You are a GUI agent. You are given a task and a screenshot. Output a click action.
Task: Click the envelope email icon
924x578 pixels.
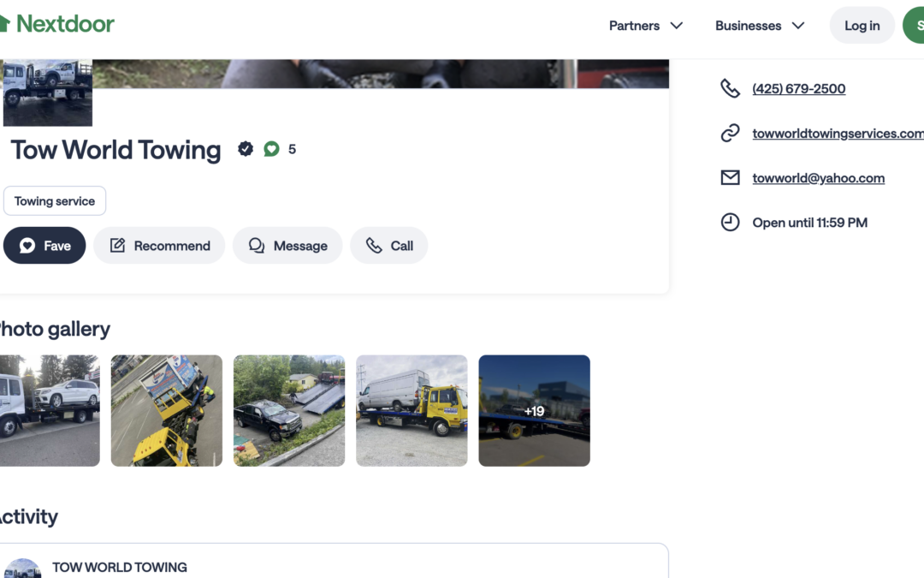pyautogui.click(x=730, y=177)
